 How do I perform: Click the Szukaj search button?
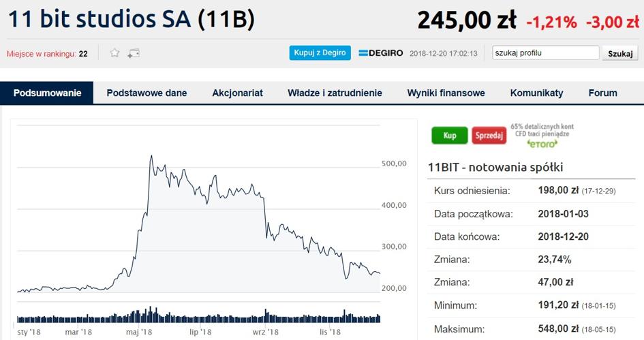coord(620,53)
